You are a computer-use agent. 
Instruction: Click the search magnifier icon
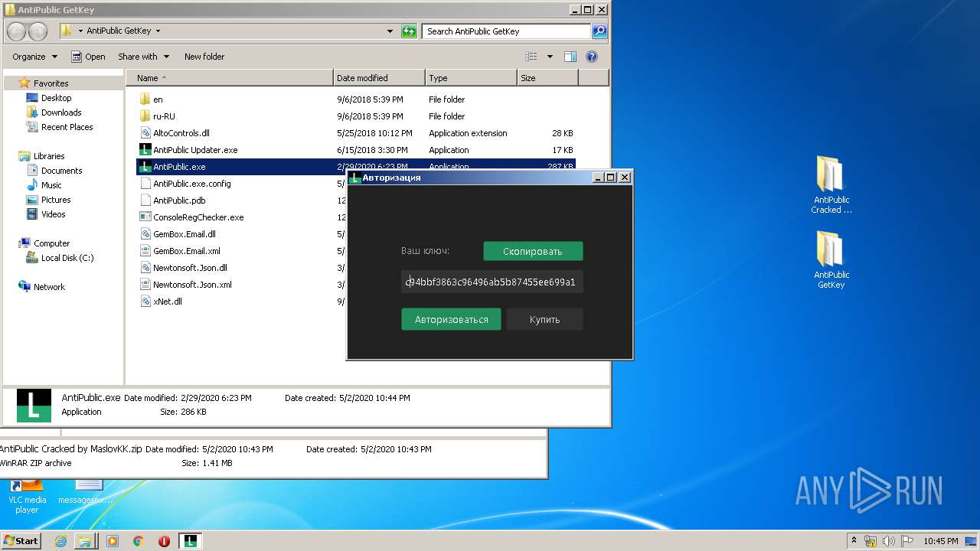pos(599,31)
